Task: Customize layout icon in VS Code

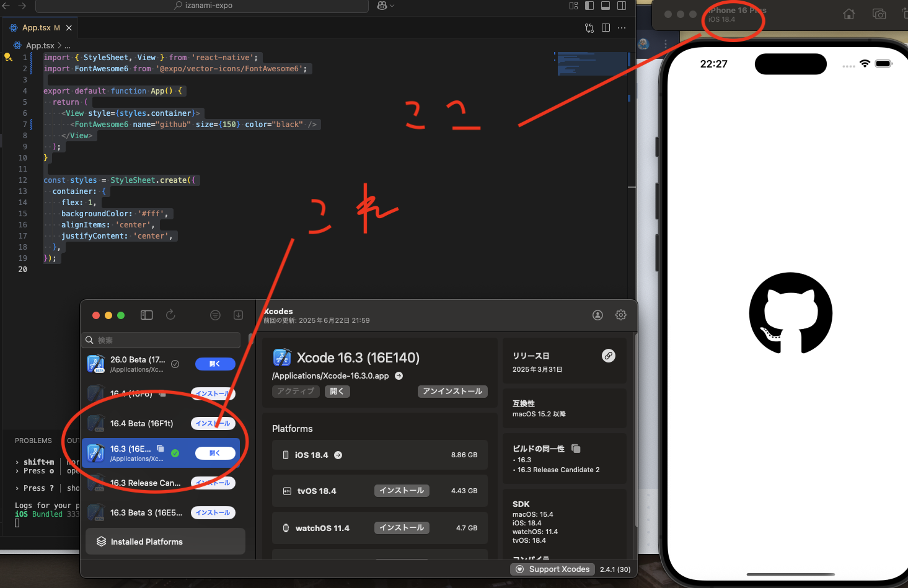Action: [x=573, y=6]
